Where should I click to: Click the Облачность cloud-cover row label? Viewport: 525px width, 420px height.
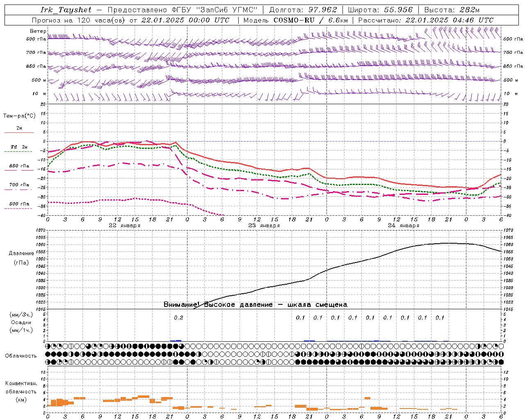tap(21, 356)
